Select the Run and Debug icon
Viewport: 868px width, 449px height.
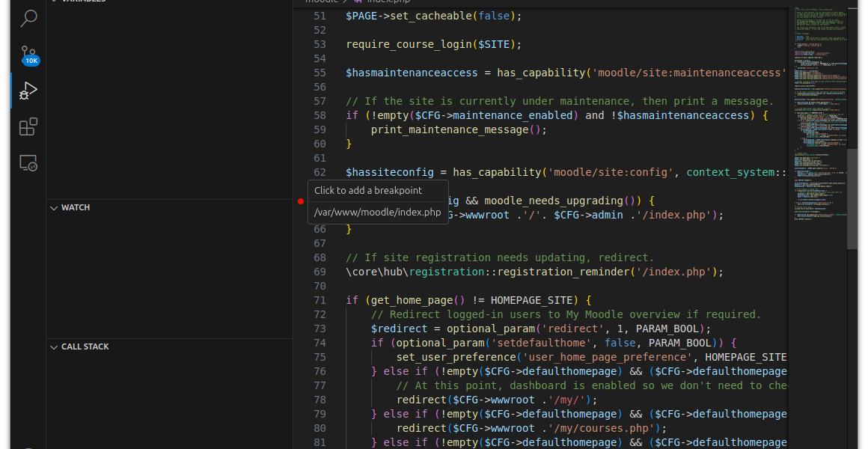coord(28,91)
